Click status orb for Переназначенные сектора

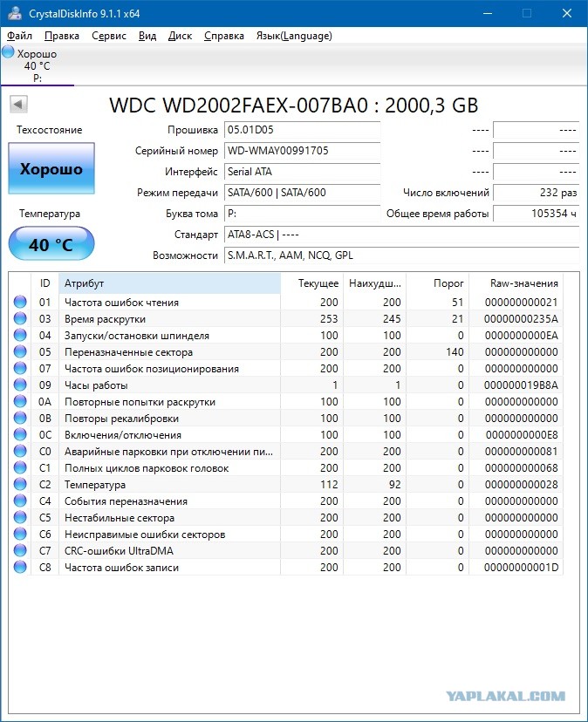[x=20, y=351]
